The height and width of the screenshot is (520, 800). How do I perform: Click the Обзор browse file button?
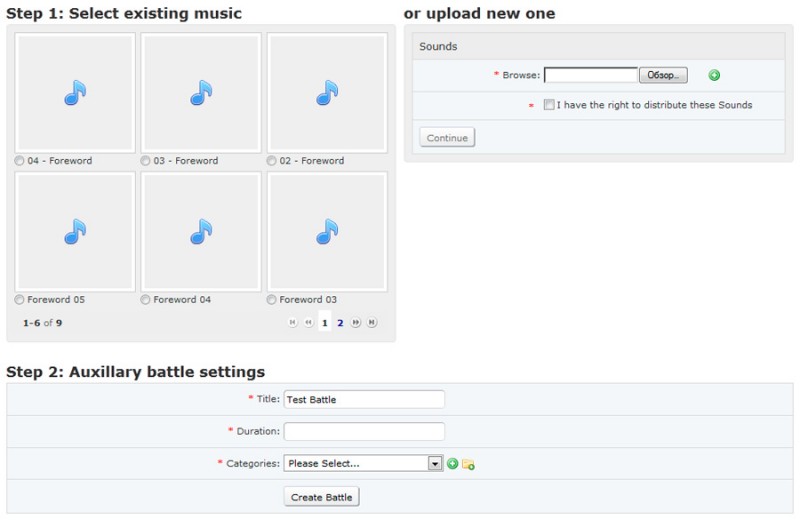663,75
